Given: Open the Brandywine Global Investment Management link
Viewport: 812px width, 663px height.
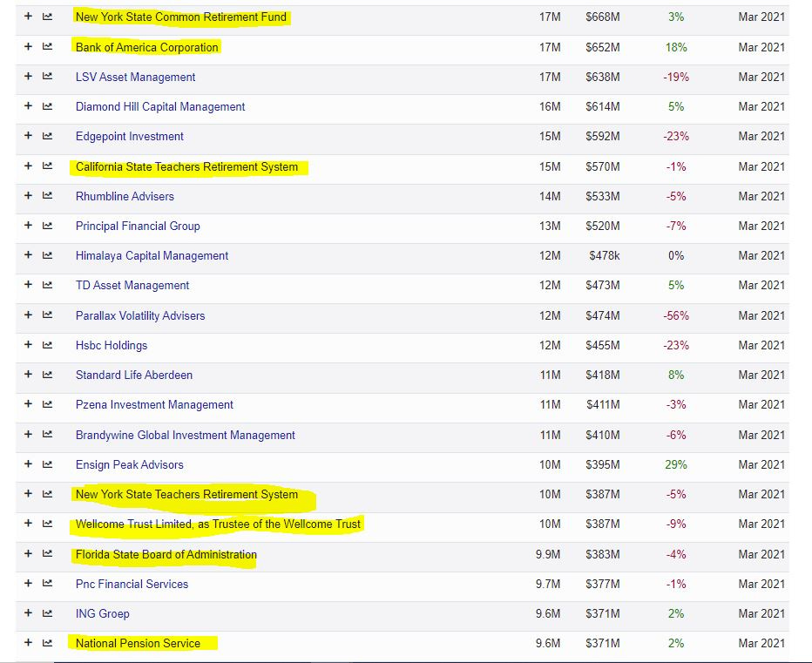Looking at the screenshot, I should pos(186,435).
